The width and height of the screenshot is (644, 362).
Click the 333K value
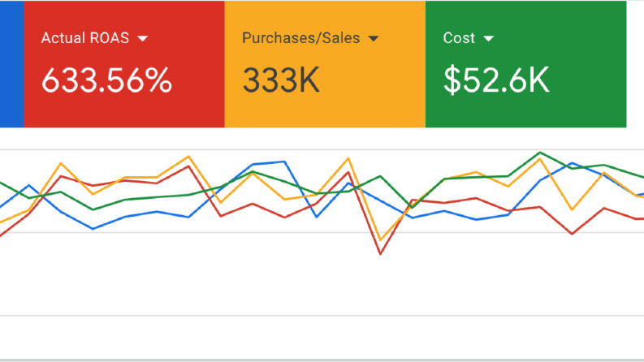281,80
